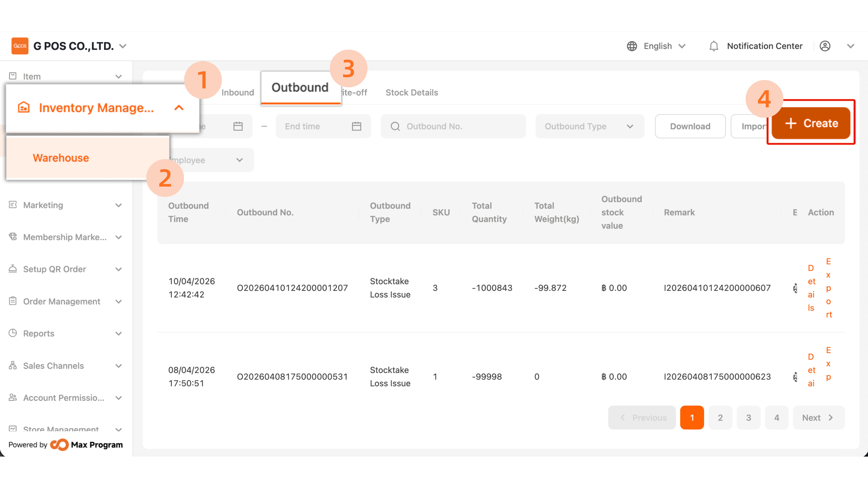This screenshot has width=868, height=488.
Task: Click the Membership Marketing icon
Action: click(x=13, y=237)
